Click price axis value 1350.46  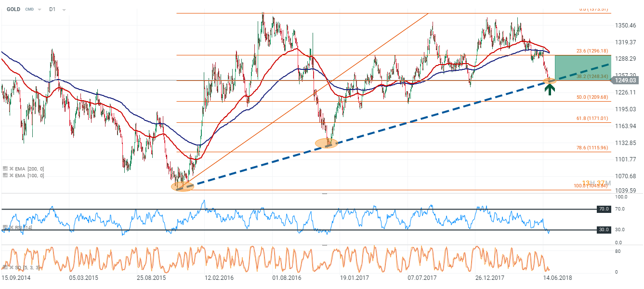click(x=625, y=25)
